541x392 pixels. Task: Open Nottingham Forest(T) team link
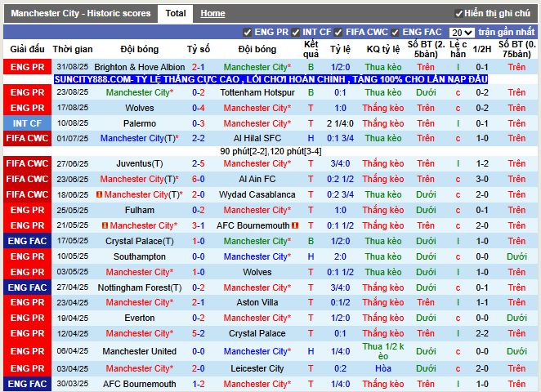point(140,287)
